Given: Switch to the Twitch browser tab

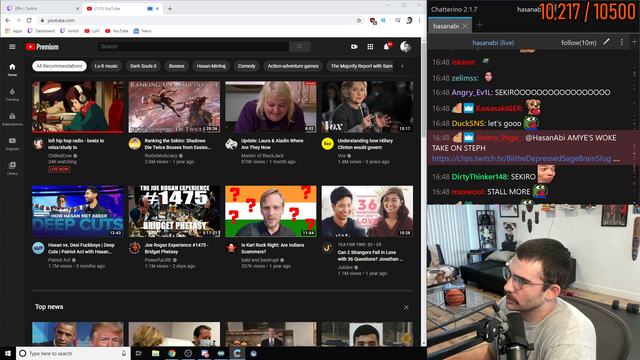Looking at the screenshot, I should (41, 9).
